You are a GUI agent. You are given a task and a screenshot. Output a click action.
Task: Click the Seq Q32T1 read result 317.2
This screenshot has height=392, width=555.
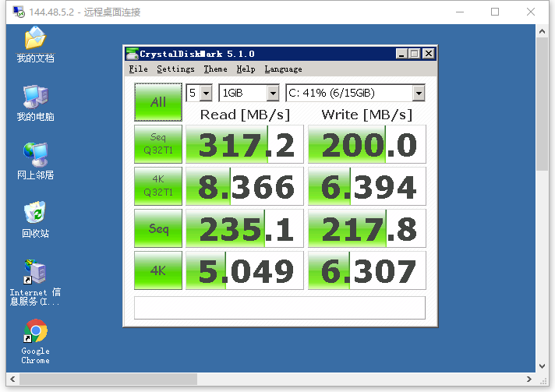click(245, 144)
